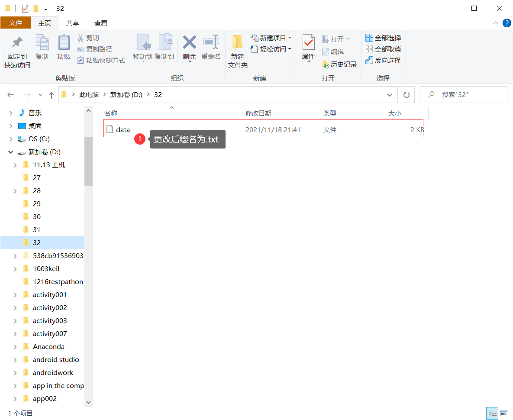Select 1003keil folder in the tree
Viewport: 513px width, 420px height.
(46, 269)
